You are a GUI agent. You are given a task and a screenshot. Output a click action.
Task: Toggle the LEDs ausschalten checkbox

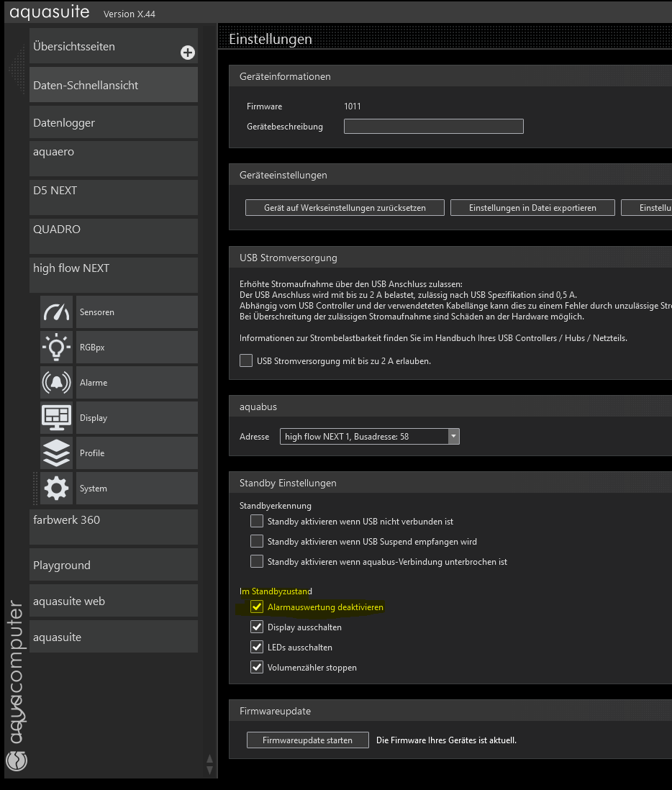tap(257, 648)
